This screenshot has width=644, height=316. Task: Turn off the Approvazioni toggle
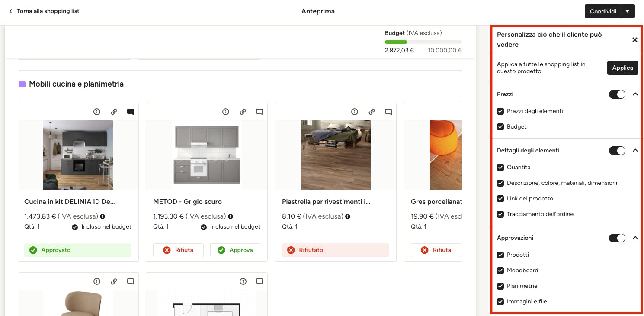[x=617, y=238]
